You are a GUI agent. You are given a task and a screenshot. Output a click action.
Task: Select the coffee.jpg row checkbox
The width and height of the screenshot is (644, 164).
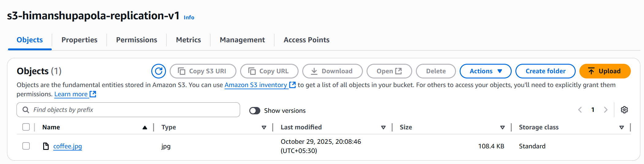coord(26,146)
